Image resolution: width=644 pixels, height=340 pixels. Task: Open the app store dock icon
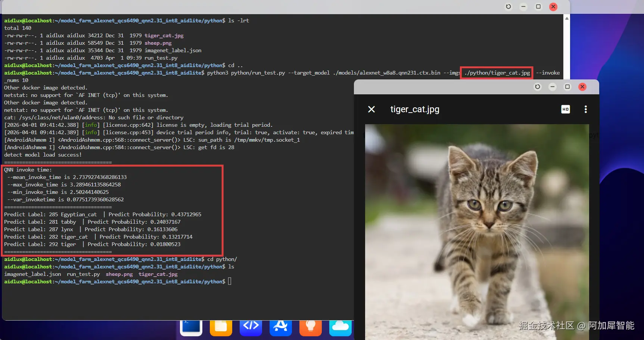[281, 327]
